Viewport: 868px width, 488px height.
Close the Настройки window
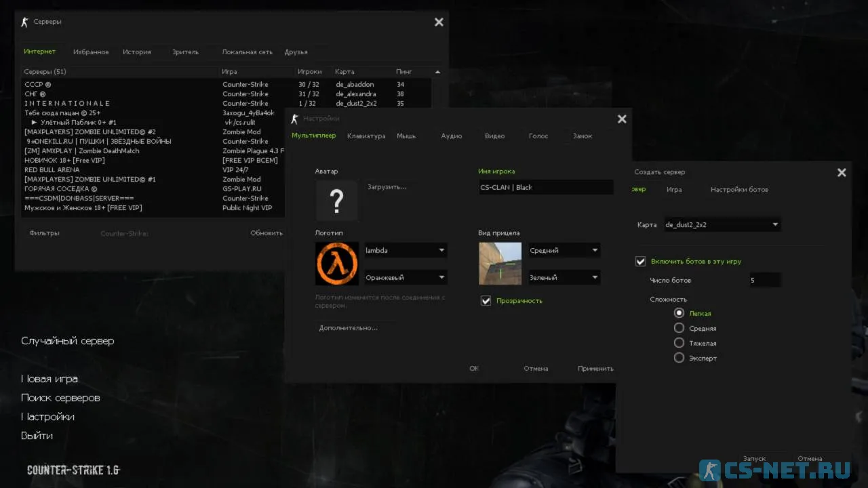pyautogui.click(x=622, y=119)
